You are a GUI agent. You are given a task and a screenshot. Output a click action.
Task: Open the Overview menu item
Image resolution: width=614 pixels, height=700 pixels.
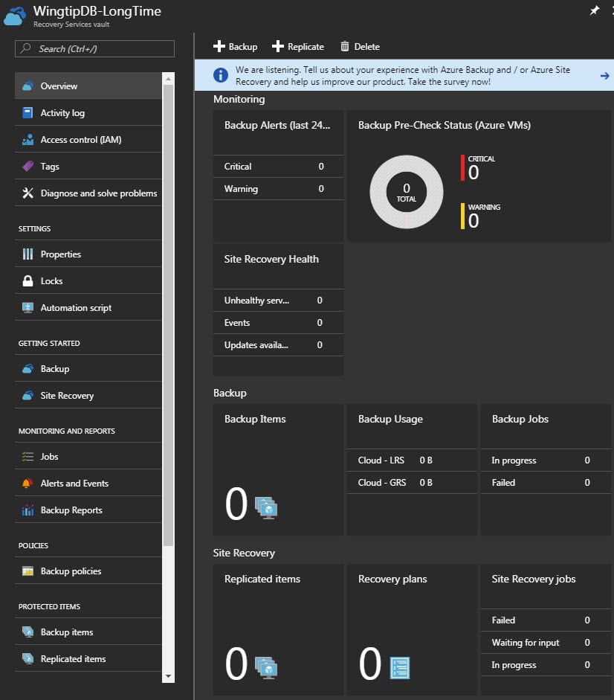point(88,86)
